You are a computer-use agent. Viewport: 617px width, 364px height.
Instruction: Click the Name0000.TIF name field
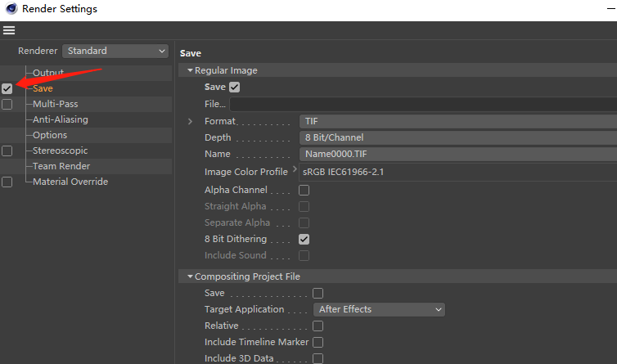click(457, 154)
